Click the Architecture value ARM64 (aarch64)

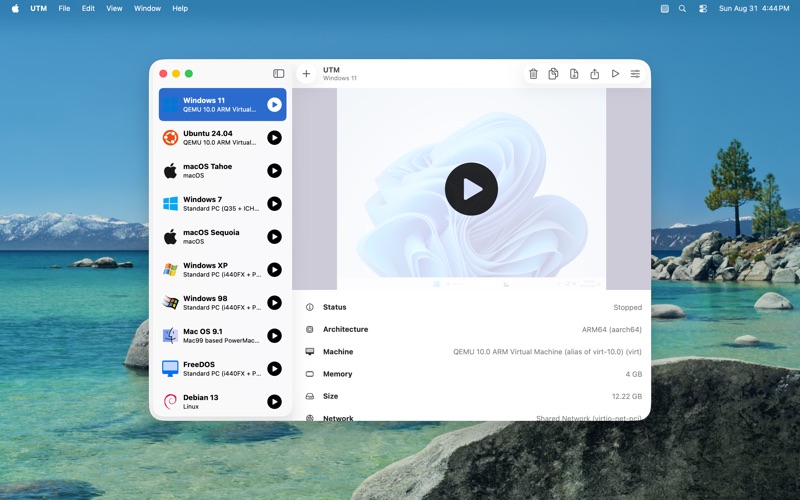tap(612, 330)
